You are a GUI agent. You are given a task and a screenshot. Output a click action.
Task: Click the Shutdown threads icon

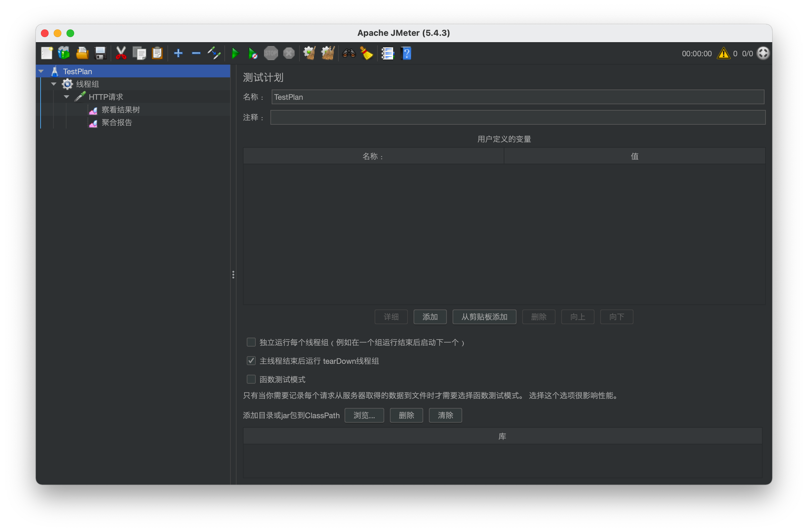pos(289,53)
